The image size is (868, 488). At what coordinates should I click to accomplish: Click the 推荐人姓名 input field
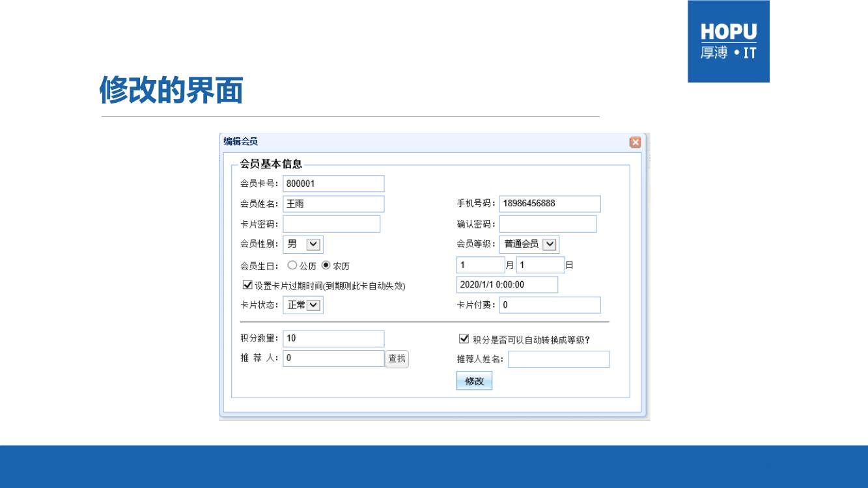[559, 359]
